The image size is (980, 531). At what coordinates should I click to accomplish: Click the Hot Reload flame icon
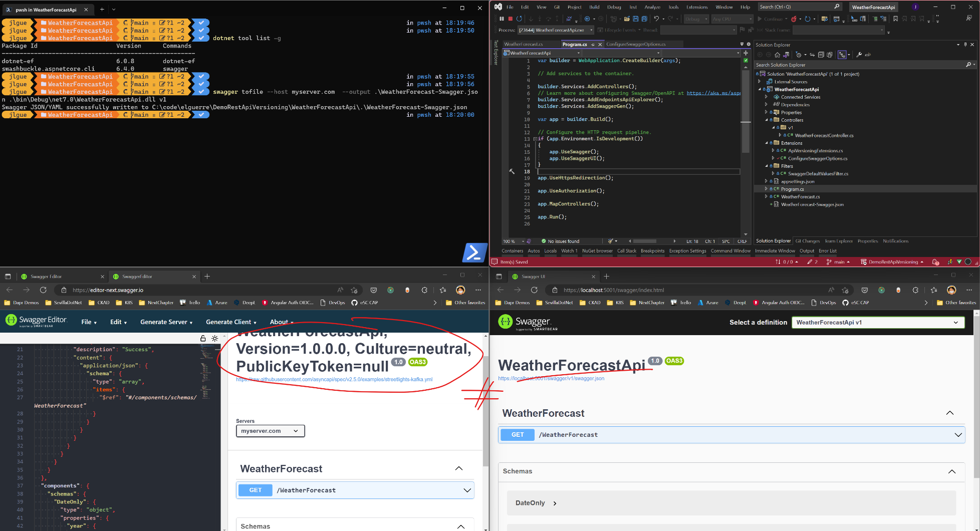[x=794, y=19]
